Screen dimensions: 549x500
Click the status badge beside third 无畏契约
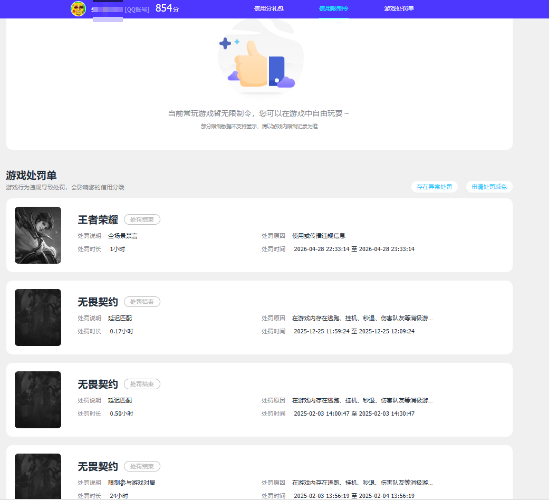coord(142,466)
